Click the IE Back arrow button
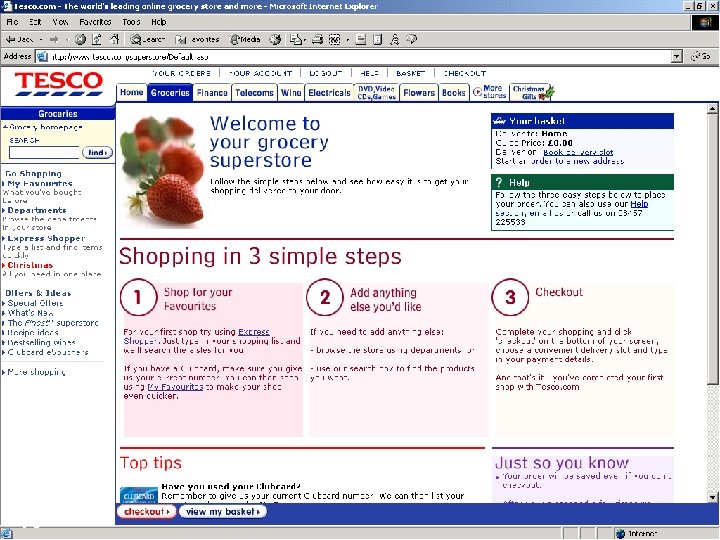 click(19, 39)
